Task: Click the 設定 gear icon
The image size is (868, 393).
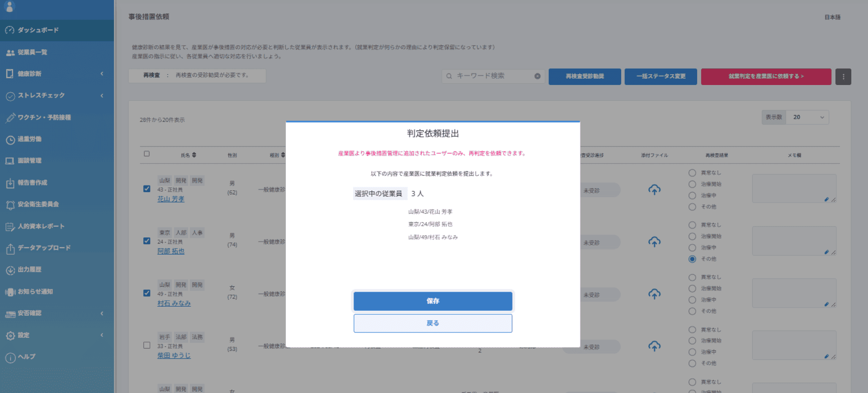Action: (10, 336)
